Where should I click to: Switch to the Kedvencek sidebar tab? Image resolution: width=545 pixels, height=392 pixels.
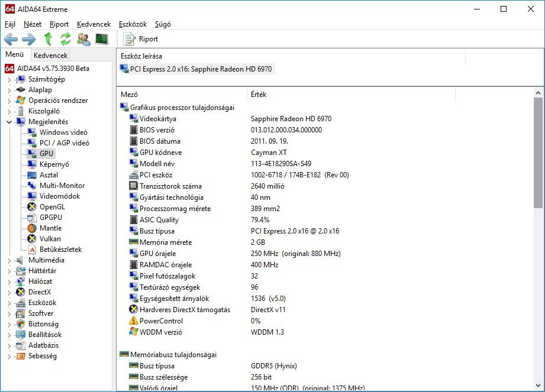[x=51, y=55]
